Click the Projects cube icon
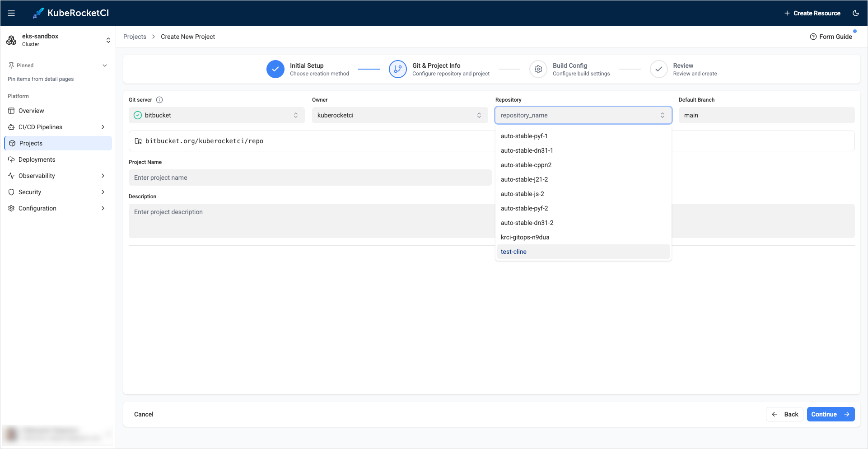This screenshot has height=449, width=868. click(x=12, y=143)
